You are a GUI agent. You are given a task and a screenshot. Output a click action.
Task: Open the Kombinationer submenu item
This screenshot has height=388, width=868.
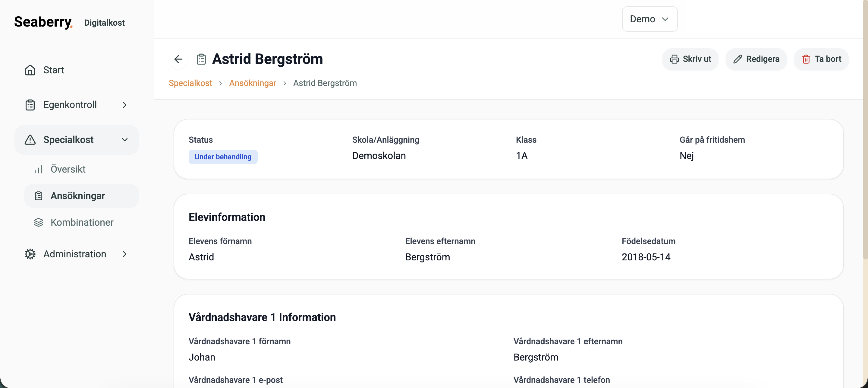82,222
